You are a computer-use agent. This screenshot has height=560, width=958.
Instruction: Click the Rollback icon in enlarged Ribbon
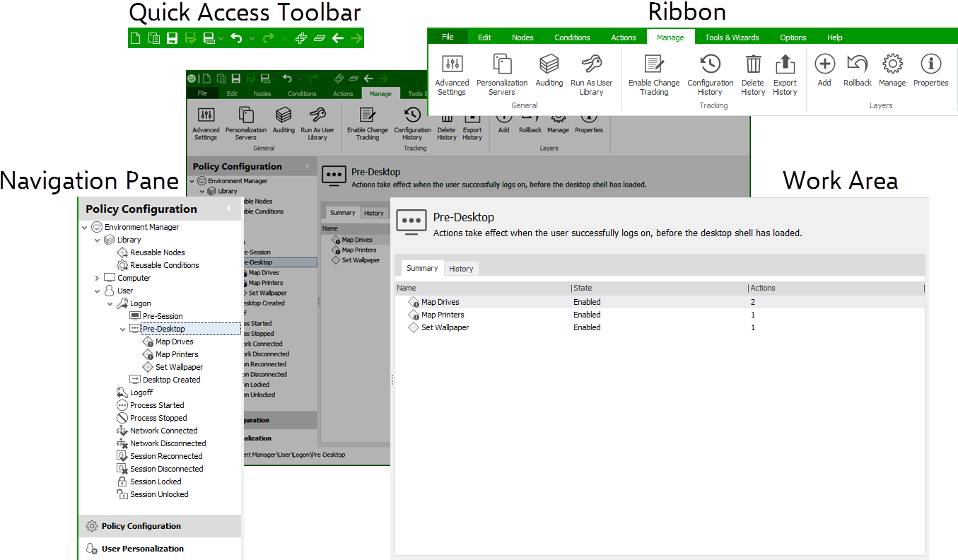tap(858, 64)
